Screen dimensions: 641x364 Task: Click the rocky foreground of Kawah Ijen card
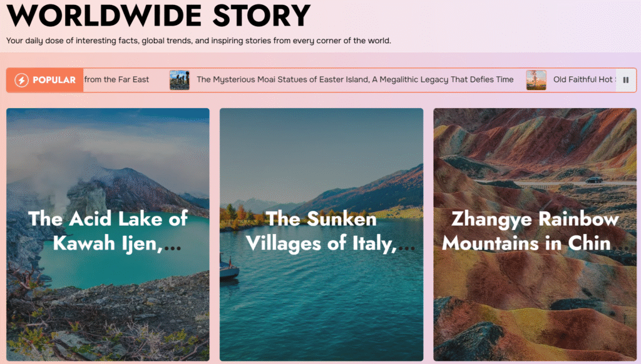(x=108, y=323)
